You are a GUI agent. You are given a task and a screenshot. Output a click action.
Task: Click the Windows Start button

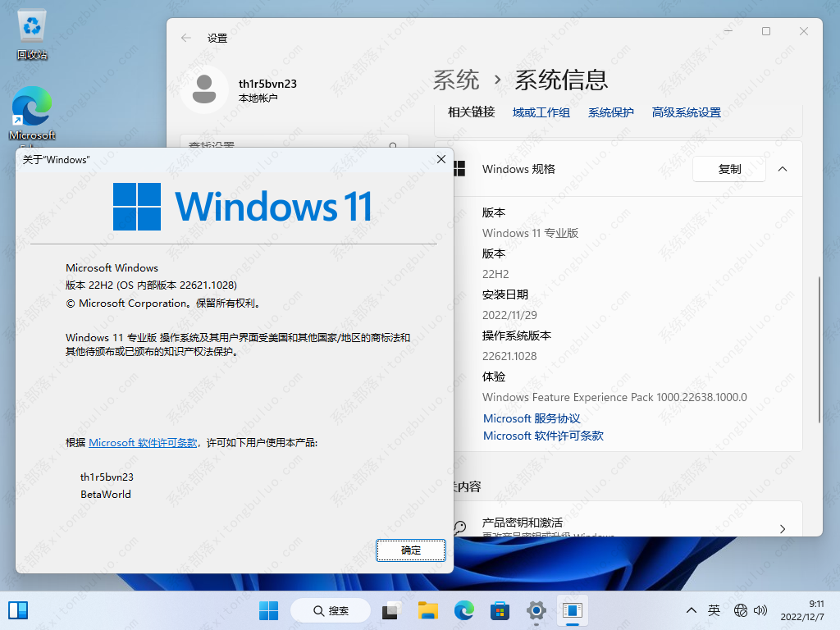click(x=268, y=610)
